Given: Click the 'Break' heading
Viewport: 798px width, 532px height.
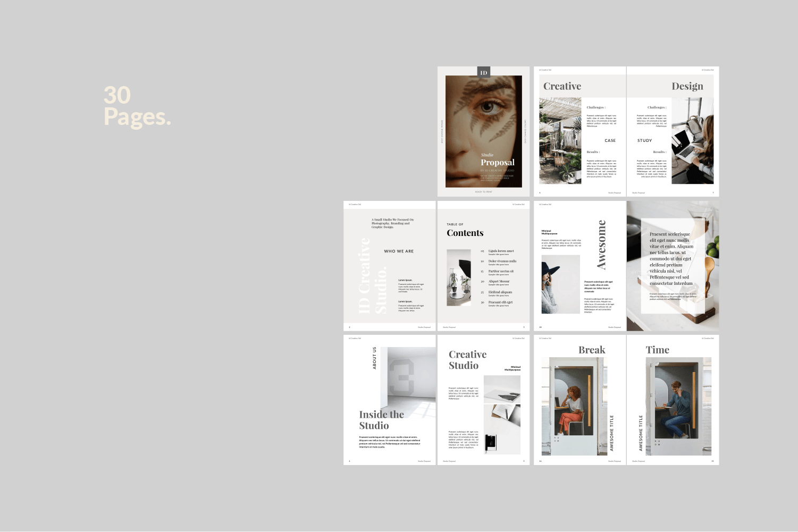Looking at the screenshot, I should click(592, 350).
